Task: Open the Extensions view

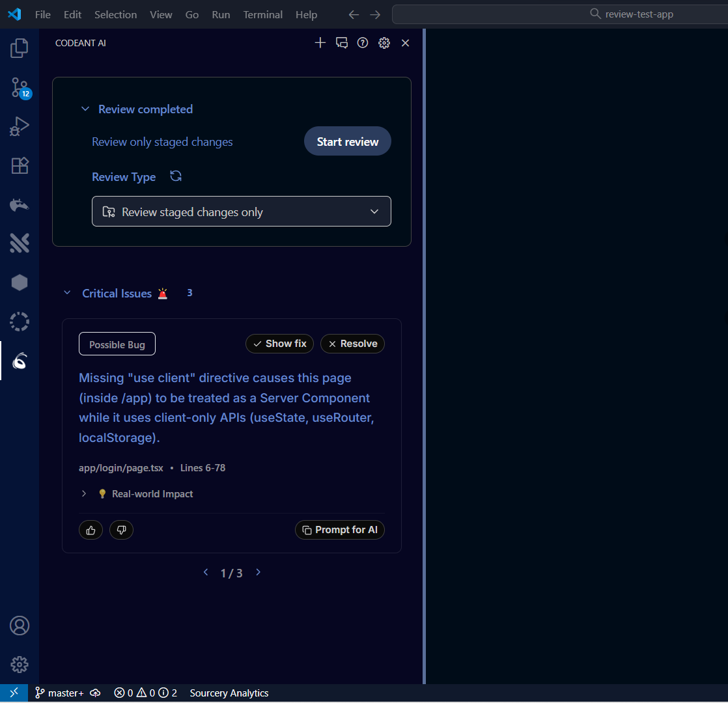Action: point(20,165)
